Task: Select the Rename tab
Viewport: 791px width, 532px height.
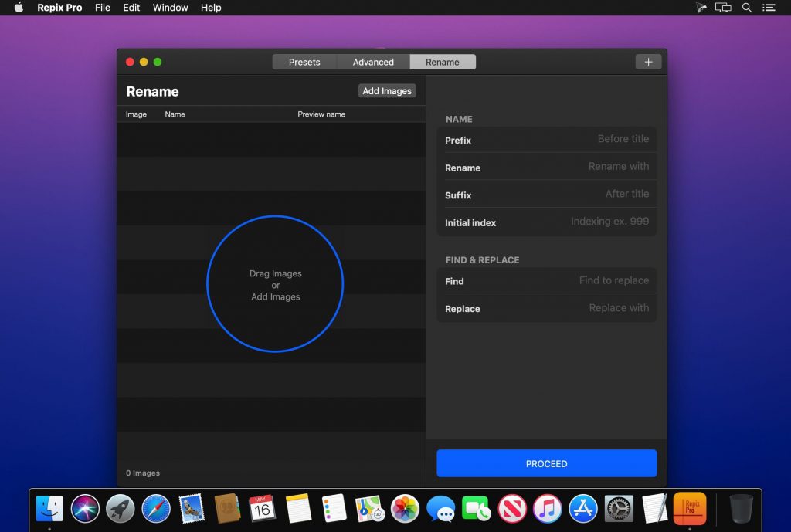Action: [x=443, y=62]
